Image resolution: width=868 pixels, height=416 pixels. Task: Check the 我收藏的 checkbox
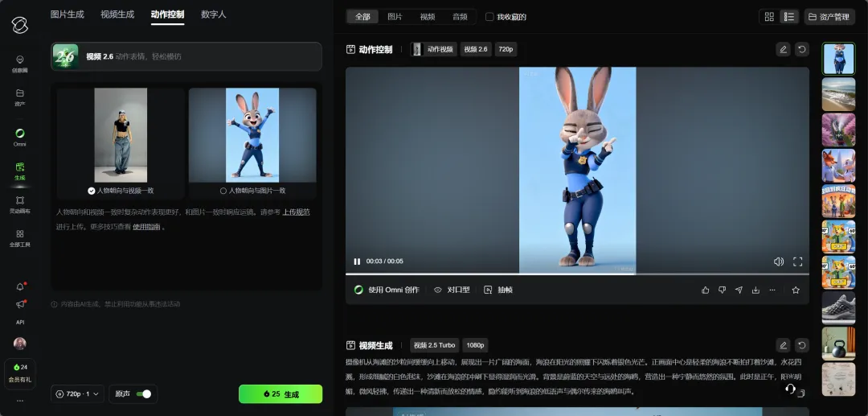tap(489, 17)
